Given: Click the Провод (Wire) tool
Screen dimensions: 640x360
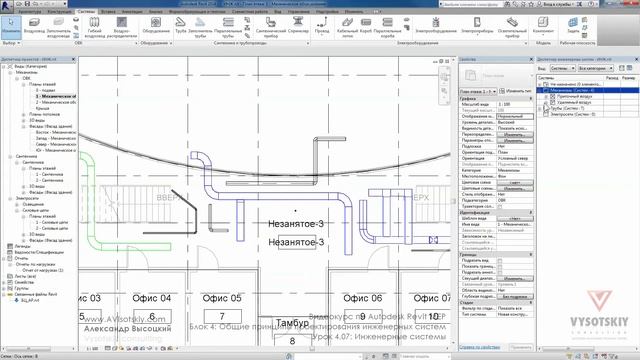Looking at the screenshot, I should pyautogui.click(x=322, y=25).
